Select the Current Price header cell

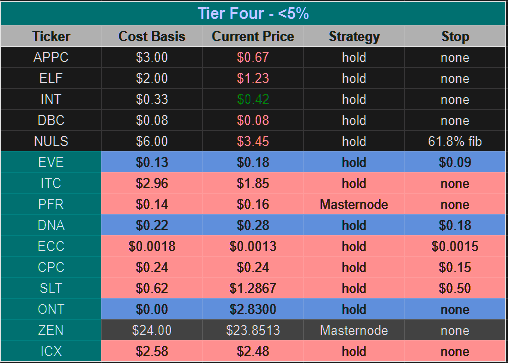(253, 36)
